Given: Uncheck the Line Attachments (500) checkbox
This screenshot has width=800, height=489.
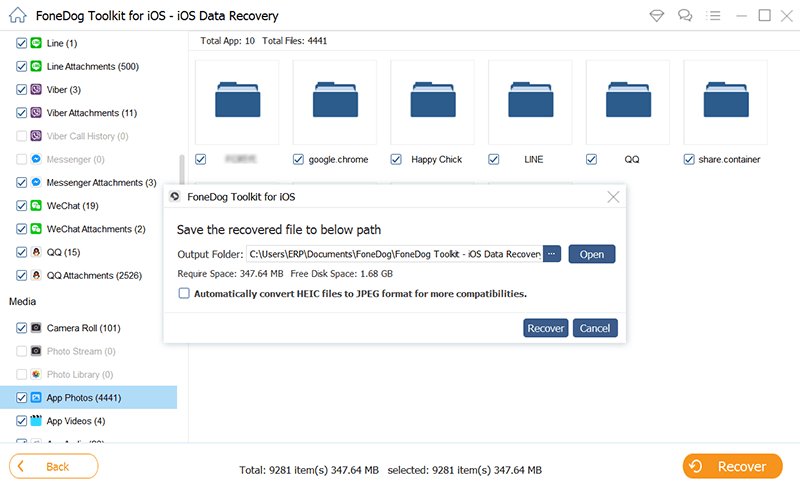Looking at the screenshot, I should tap(21, 66).
